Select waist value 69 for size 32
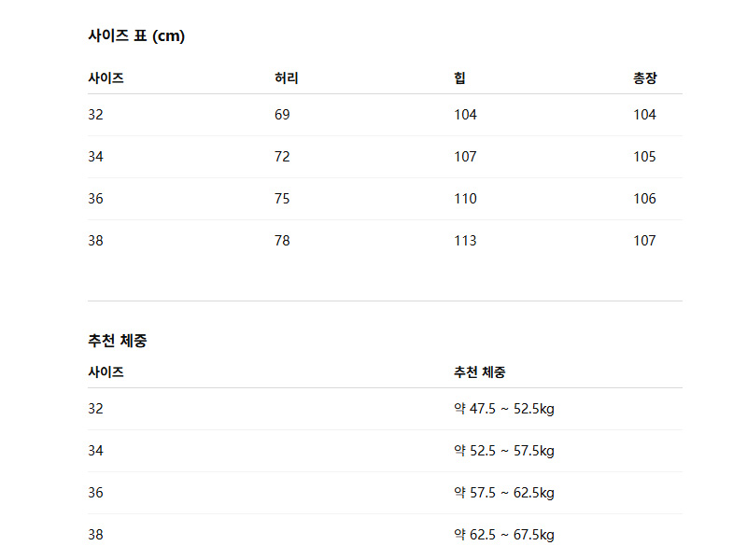 [282, 115]
